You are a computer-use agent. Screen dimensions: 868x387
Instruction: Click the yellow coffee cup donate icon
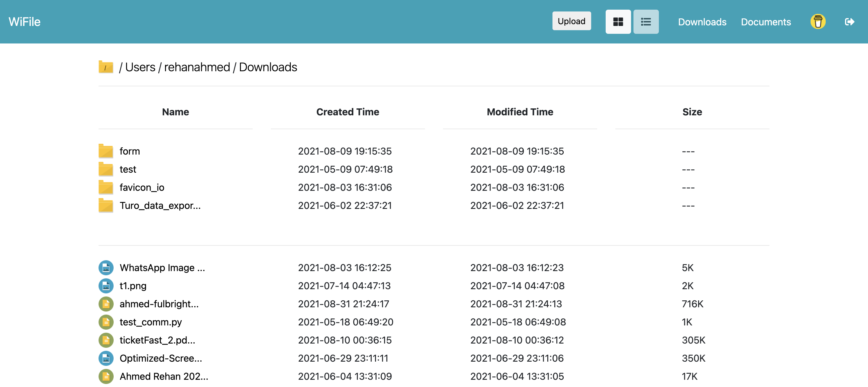(818, 22)
